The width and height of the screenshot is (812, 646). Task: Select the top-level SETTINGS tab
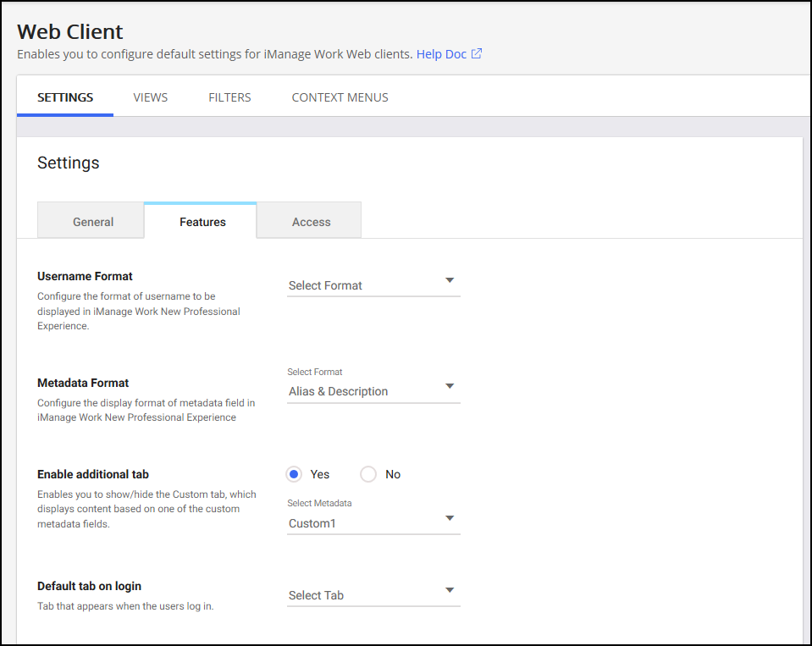pos(65,97)
